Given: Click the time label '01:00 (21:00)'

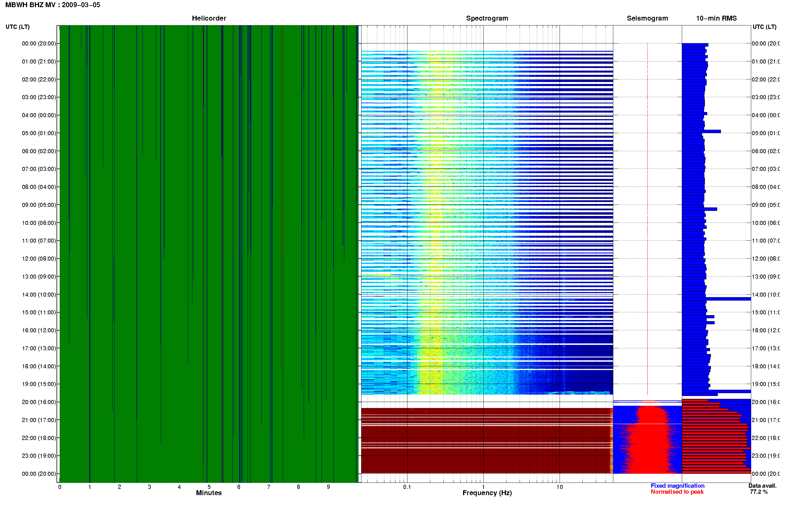Looking at the screenshot, I should 39,61.
